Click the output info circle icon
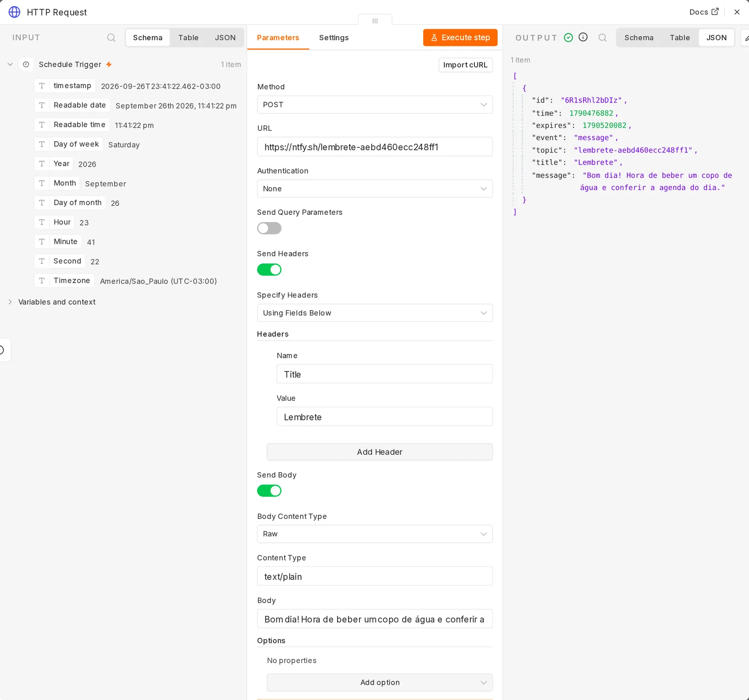 pyautogui.click(x=583, y=37)
